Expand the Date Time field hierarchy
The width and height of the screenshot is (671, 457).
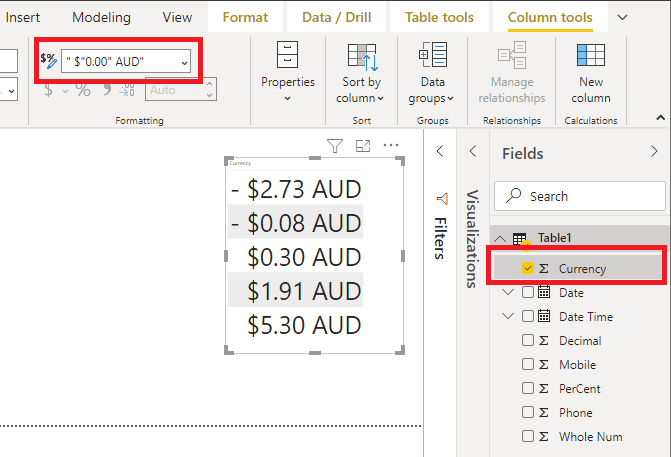508,316
